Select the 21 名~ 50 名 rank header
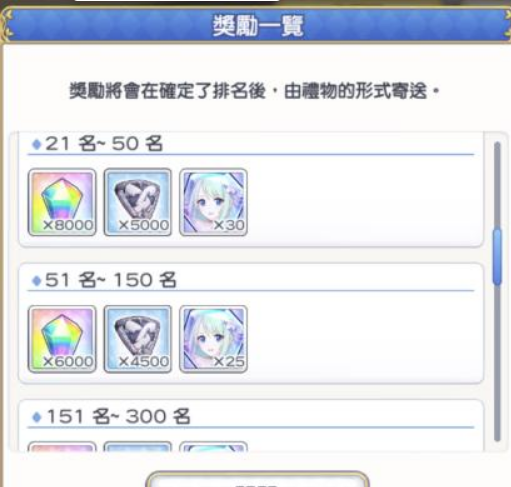Viewport: 511px width, 487px height. point(104,144)
